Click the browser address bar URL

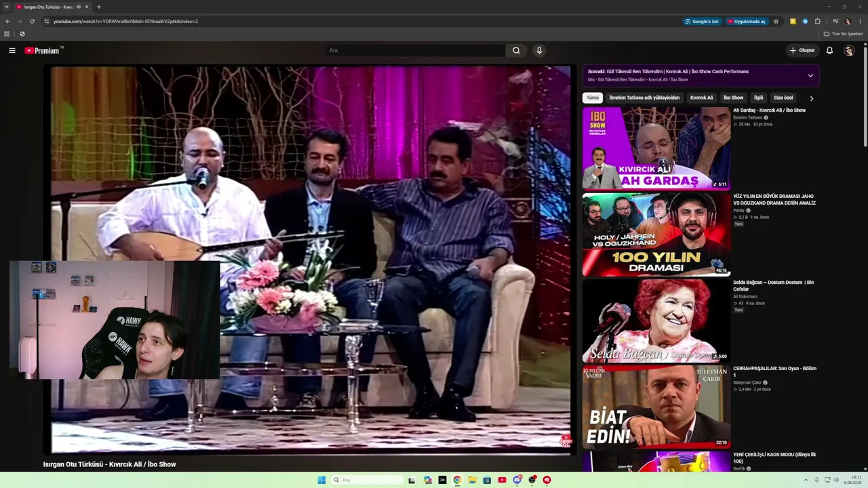coord(125,21)
